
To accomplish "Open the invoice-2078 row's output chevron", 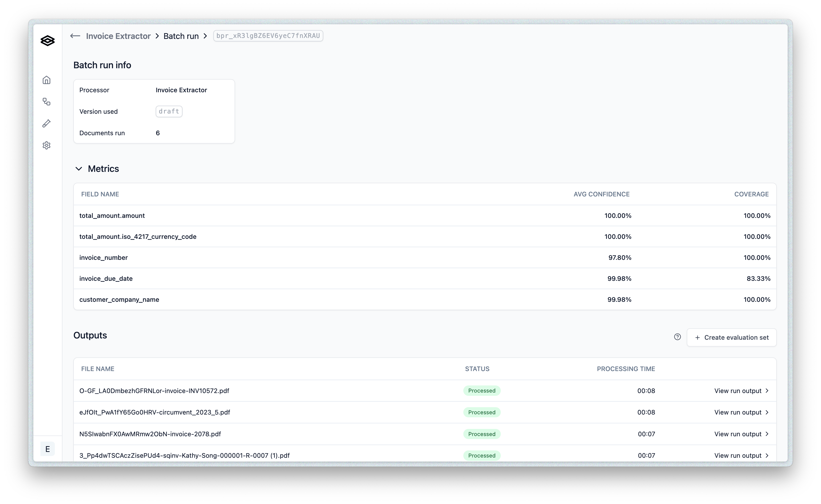I will pos(767,434).
